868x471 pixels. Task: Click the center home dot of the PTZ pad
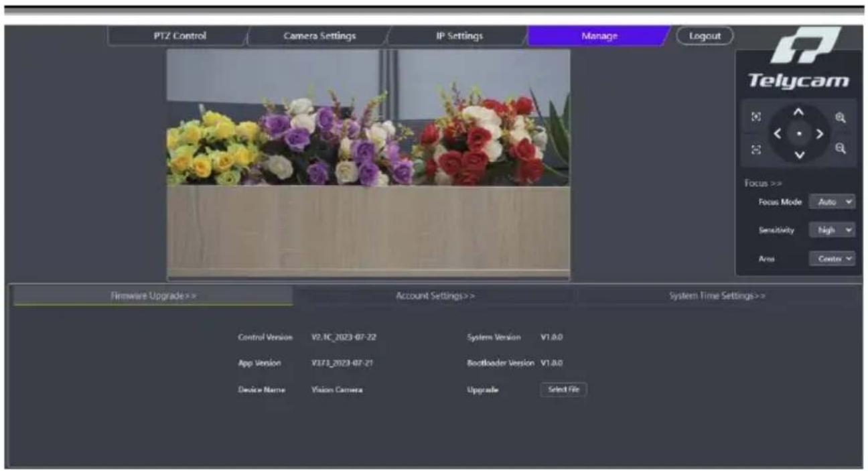[x=798, y=134]
